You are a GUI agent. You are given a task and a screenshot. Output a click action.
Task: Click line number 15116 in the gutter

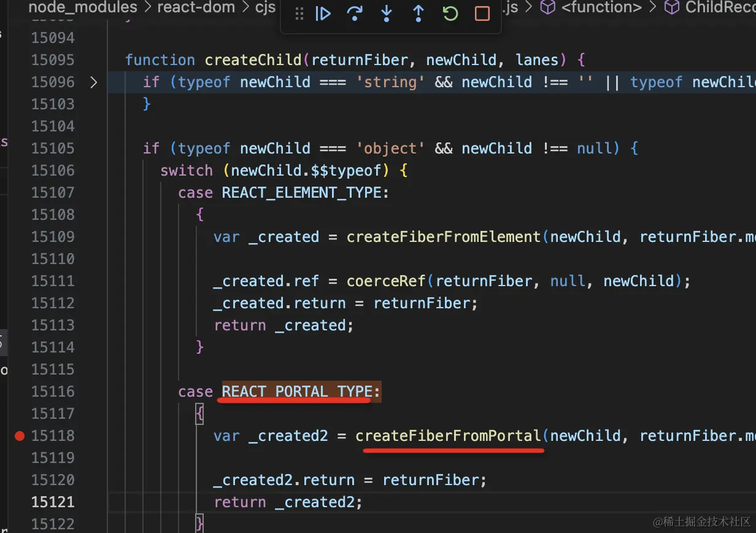click(52, 392)
